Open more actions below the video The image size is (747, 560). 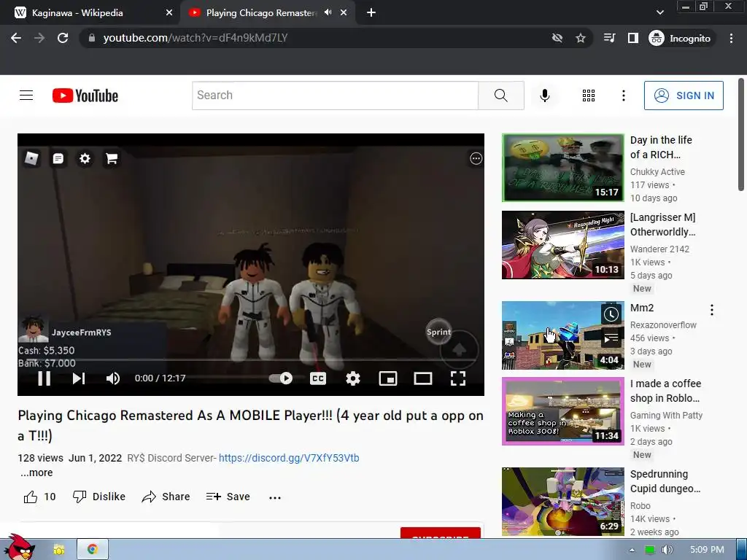tap(275, 497)
